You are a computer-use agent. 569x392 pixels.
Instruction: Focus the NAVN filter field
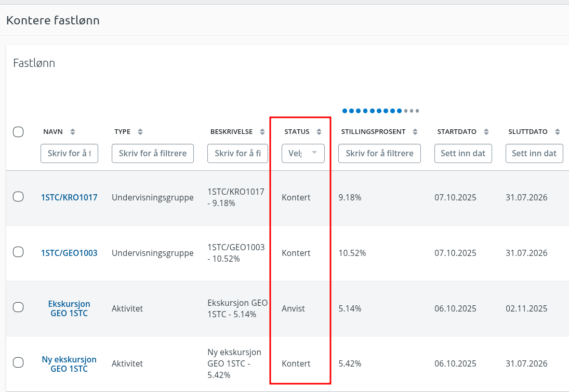pos(69,153)
